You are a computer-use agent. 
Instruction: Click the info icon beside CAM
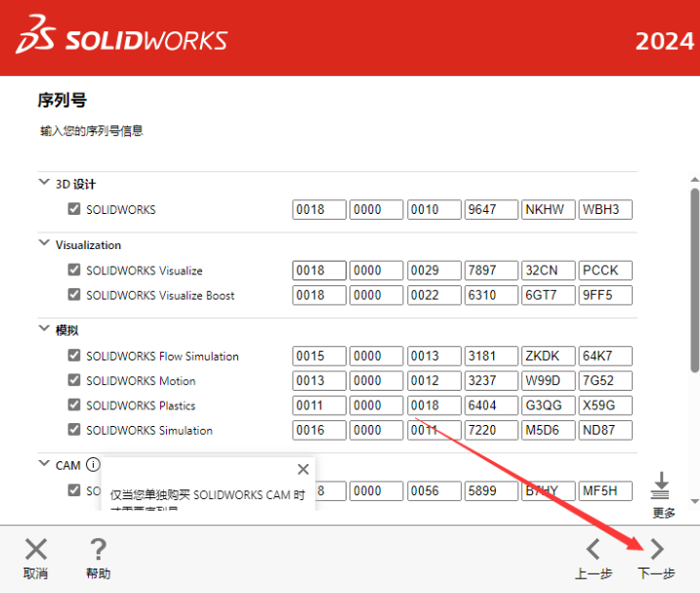[93, 465]
